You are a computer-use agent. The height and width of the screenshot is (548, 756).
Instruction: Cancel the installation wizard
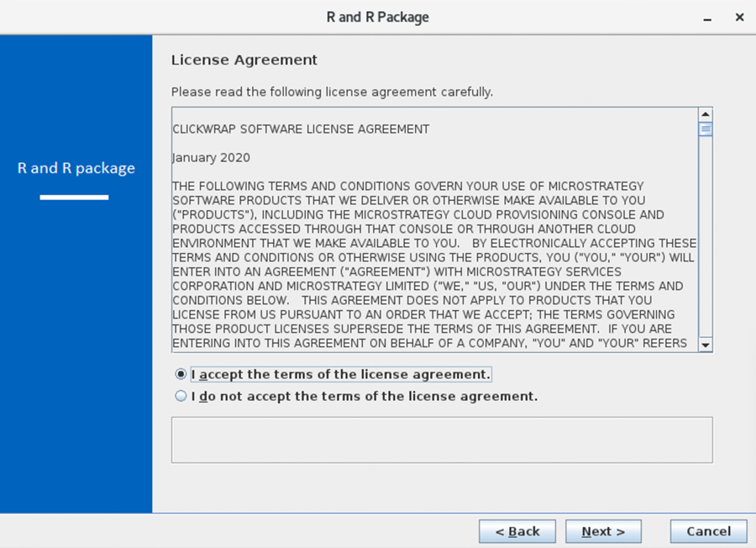coord(708,531)
